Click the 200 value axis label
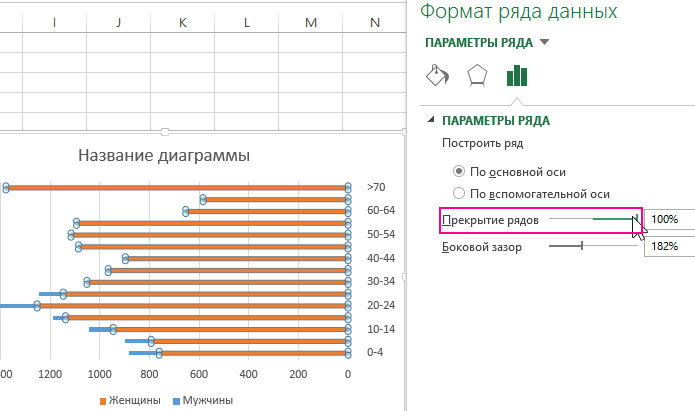This screenshot has width=695, height=411. point(298,374)
